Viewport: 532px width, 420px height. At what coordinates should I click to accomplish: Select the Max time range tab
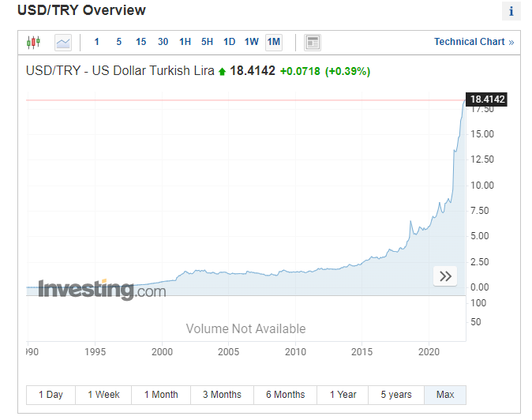(x=445, y=395)
